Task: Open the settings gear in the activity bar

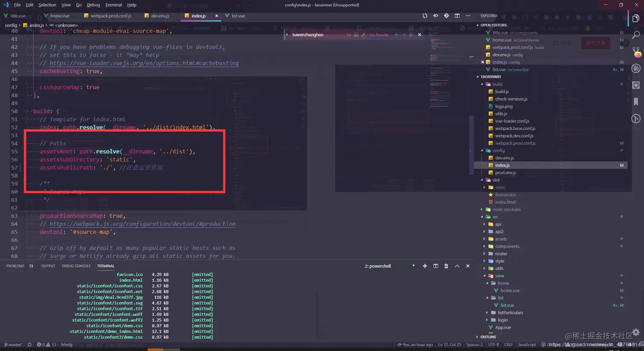Action: tap(636, 332)
